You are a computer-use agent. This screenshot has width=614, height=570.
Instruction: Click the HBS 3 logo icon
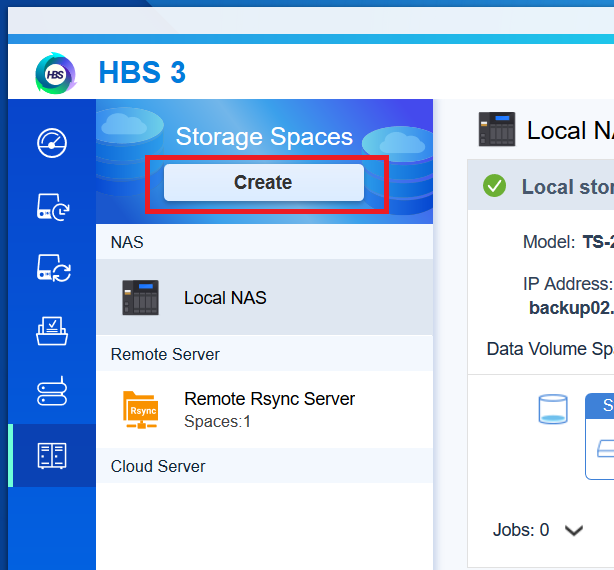(56, 73)
